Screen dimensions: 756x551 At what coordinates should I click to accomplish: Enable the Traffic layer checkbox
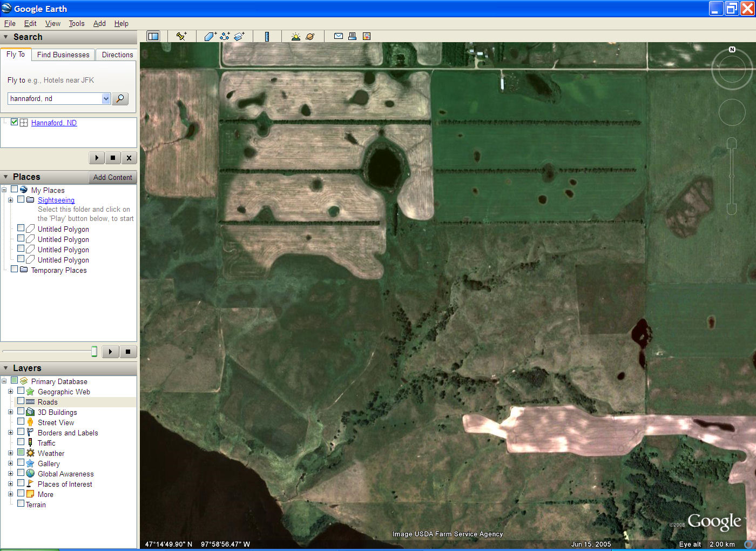21,442
